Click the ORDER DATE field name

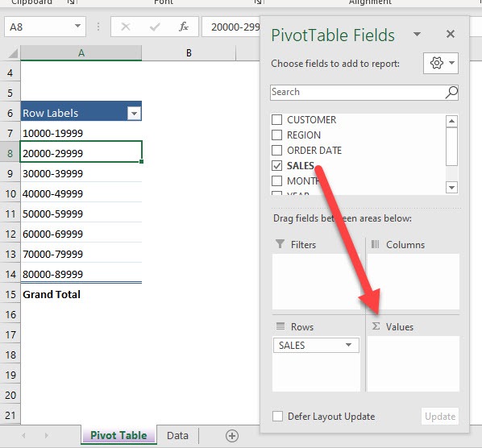coord(314,150)
